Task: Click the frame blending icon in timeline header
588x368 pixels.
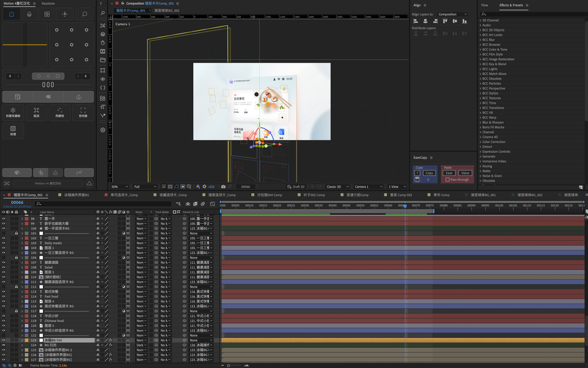Action: pyautogui.click(x=196, y=204)
